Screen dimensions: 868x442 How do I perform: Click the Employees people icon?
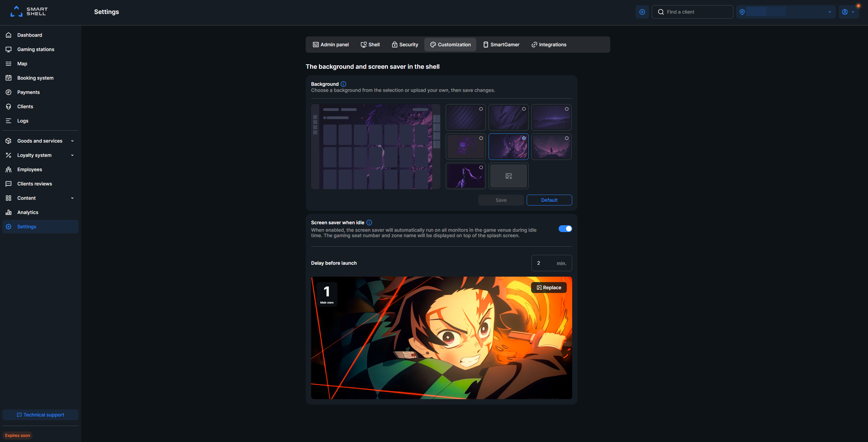tap(8, 169)
